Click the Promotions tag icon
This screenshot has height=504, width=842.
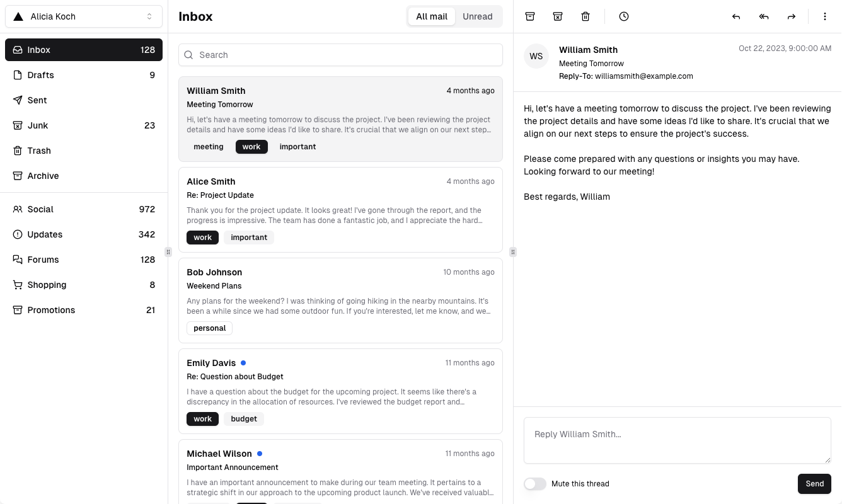point(17,310)
